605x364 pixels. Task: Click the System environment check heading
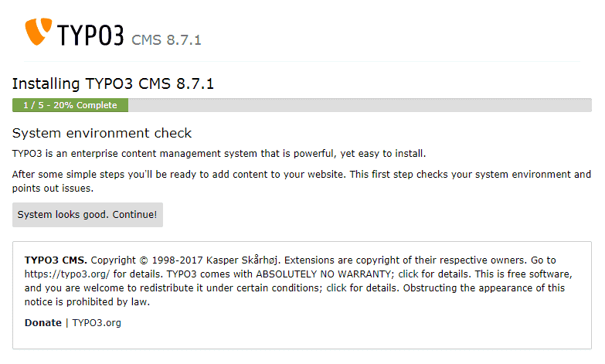[102, 133]
